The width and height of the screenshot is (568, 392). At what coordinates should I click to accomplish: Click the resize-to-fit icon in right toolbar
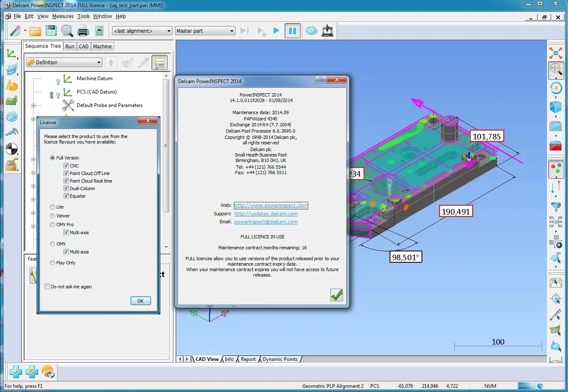tap(556, 53)
